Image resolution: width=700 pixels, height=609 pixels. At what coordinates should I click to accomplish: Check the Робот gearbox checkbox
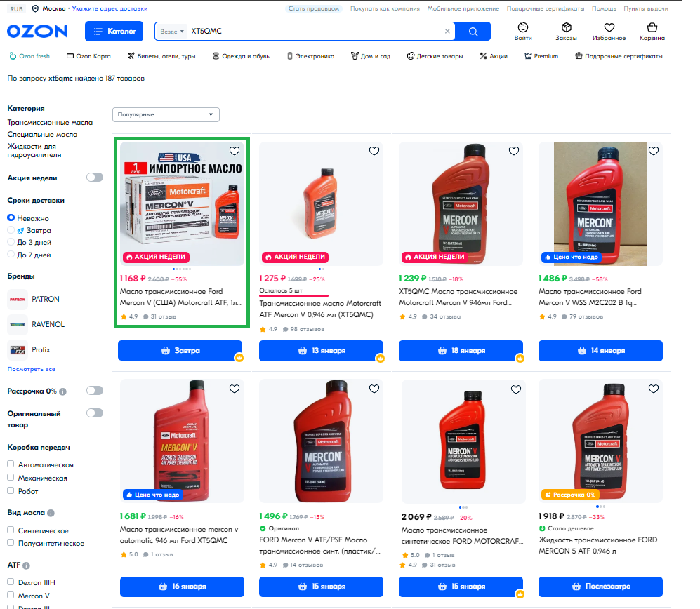11,490
